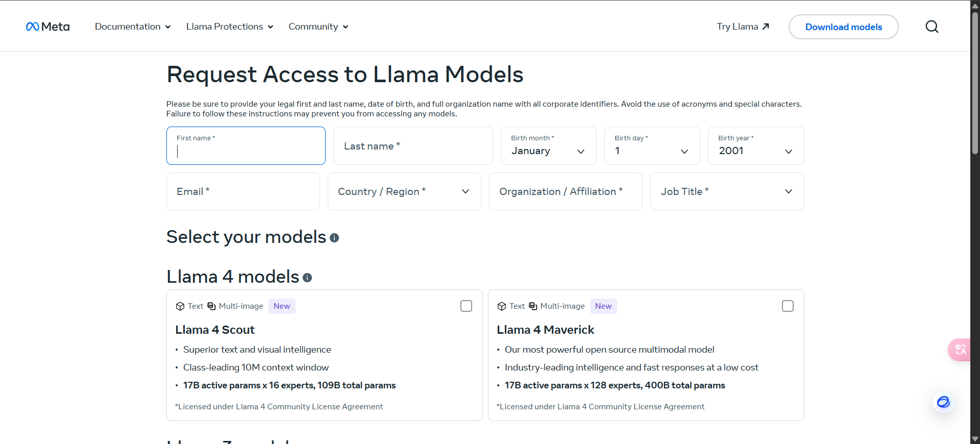
Task: Open the Job Title dropdown
Action: (727, 191)
